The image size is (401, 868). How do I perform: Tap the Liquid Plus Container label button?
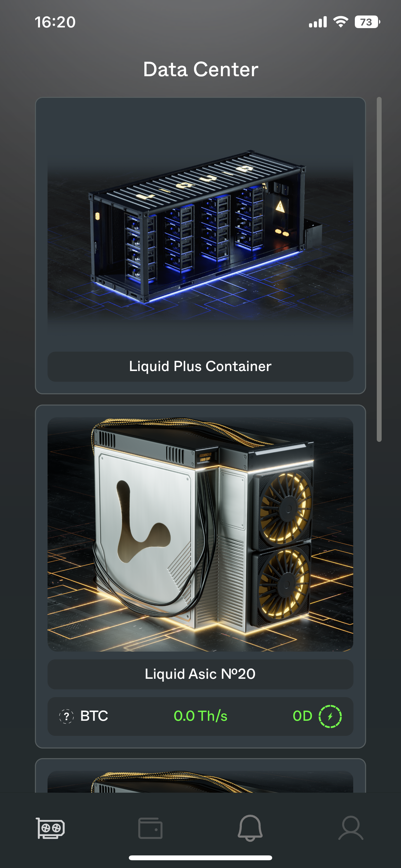coord(200,367)
